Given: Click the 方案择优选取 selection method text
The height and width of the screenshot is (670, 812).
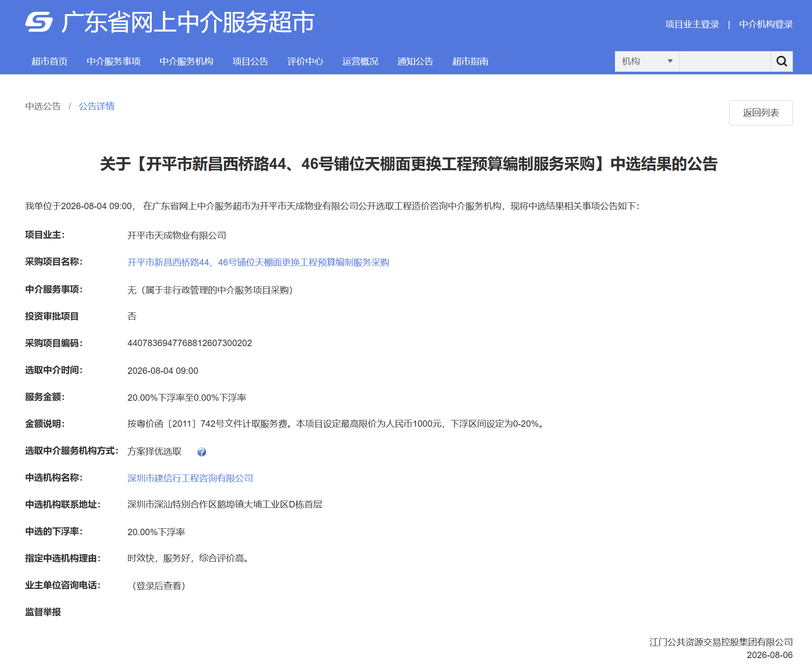Looking at the screenshot, I should pyautogui.click(x=154, y=452).
